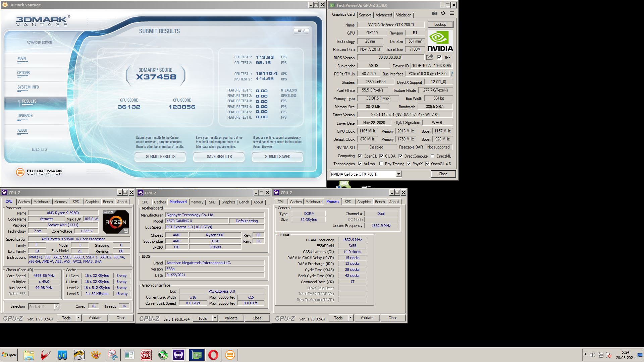Screen dimensions: 644x362
Task: Show hidden tray icons with the arrow
Action: 585,355
